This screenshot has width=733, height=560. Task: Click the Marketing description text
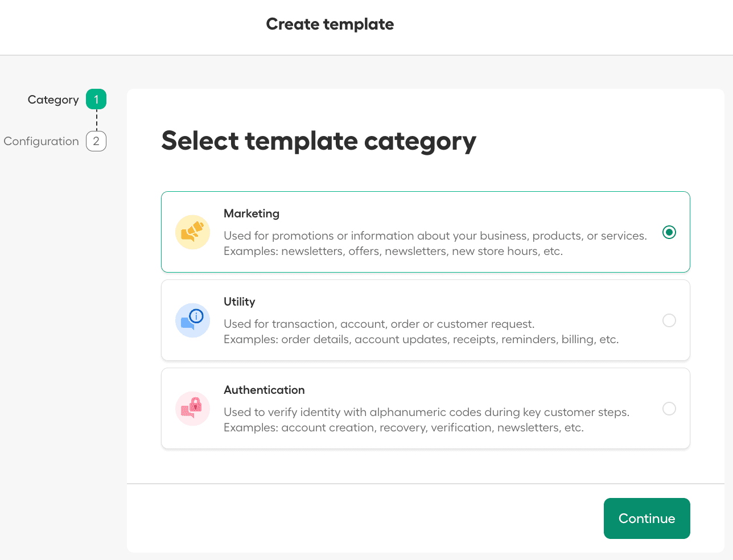(x=434, y=235)
